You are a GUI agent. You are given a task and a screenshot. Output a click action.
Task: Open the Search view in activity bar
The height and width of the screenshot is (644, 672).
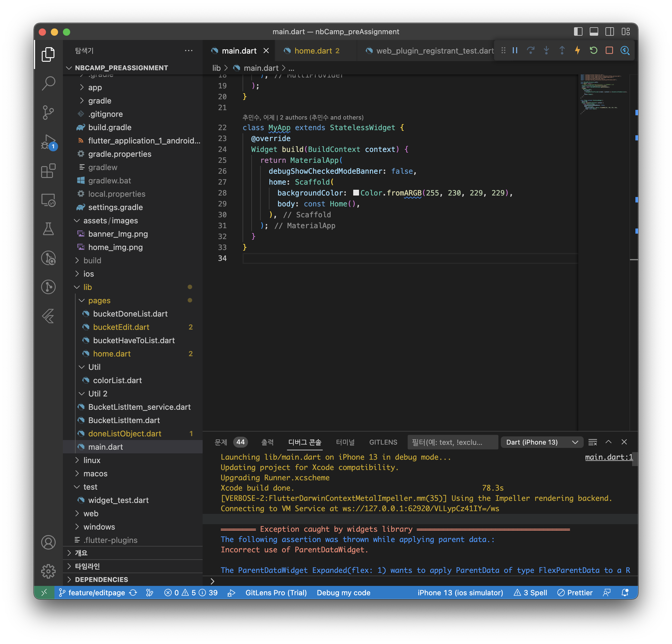click(48, 83)
